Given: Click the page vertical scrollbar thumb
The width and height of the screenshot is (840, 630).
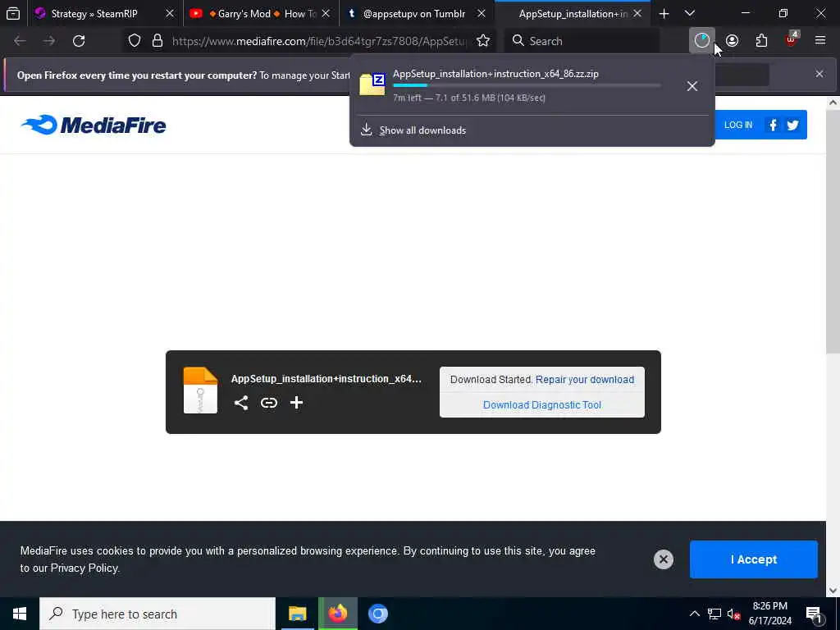Looking at the screenshot, I should point(833,233).
